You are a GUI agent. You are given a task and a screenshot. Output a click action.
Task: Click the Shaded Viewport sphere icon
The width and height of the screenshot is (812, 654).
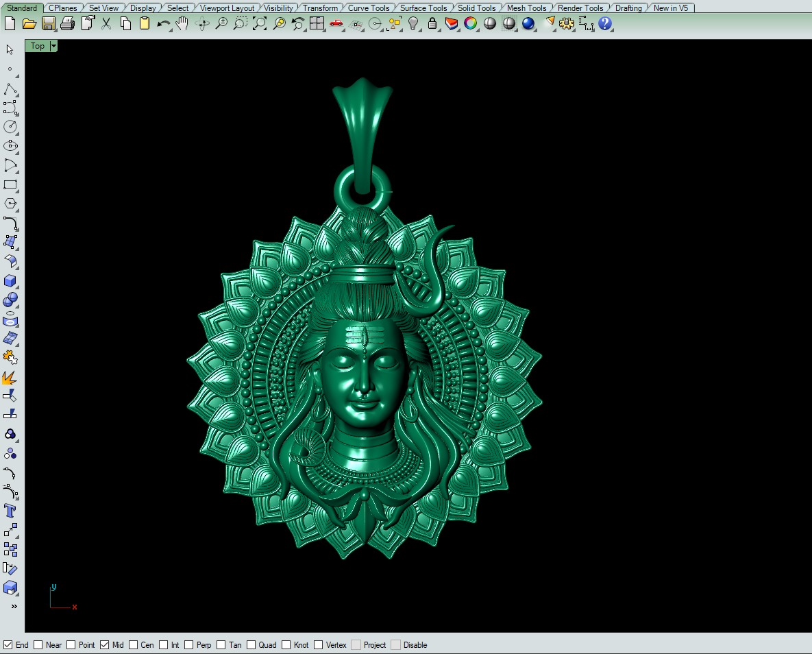[489, 24]
